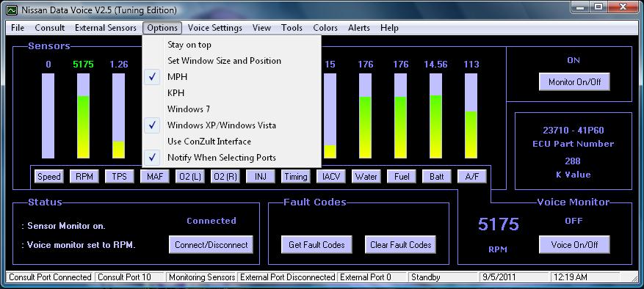The width and height of the screenshot is (644, 289).
Task: Choose Set Window Size and Position
Action: click(x=231, y=61)
